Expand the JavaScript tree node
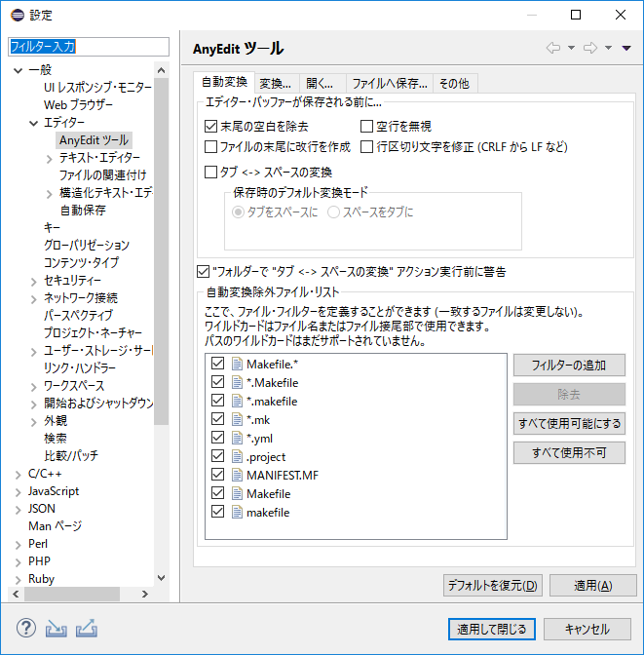644x655 pixels. (18, 492)
